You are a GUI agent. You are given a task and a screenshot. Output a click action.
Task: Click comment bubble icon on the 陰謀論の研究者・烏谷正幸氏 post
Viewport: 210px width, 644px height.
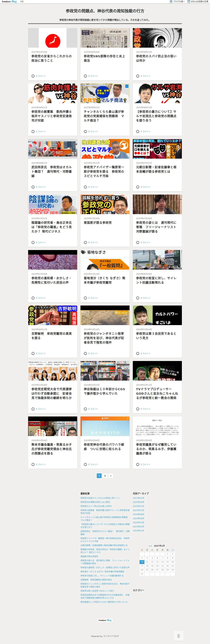33,243
